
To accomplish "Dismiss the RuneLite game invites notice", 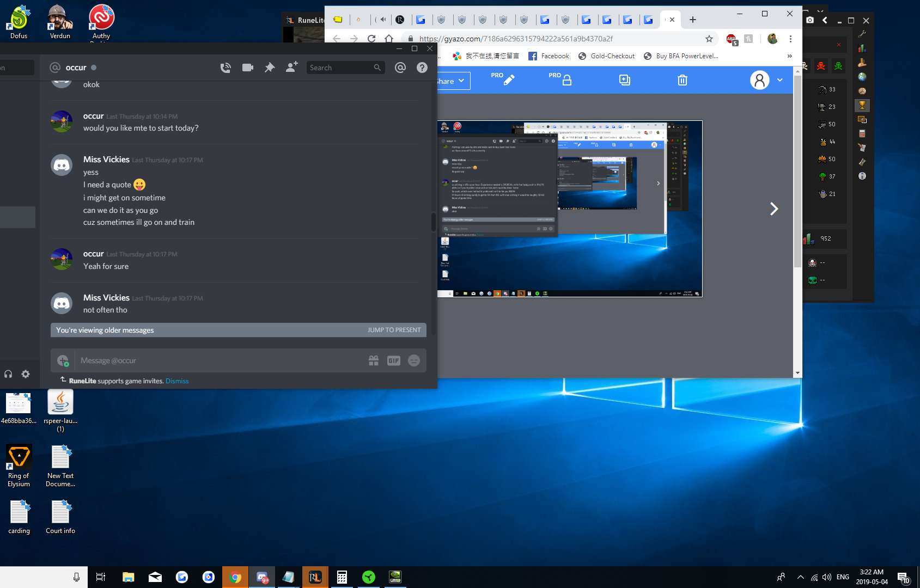I will [177, 381].
